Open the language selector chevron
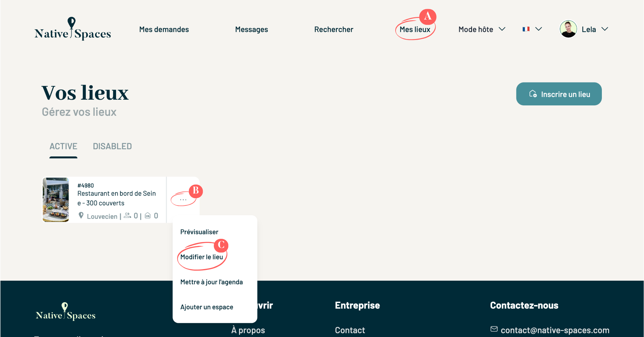This screenshot has width=644, height=337. (x=539, y=29)
